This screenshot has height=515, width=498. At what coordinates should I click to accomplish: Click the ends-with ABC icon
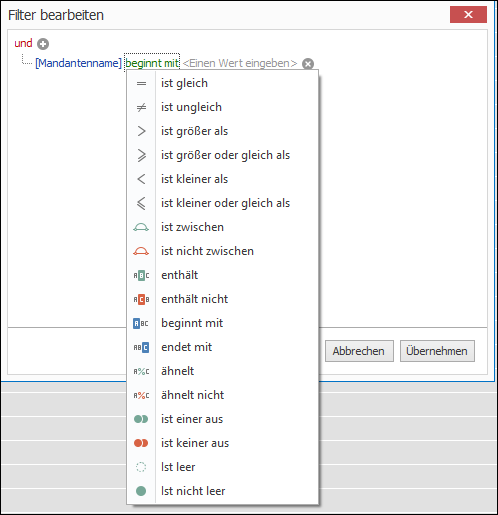tap(141, 348)
